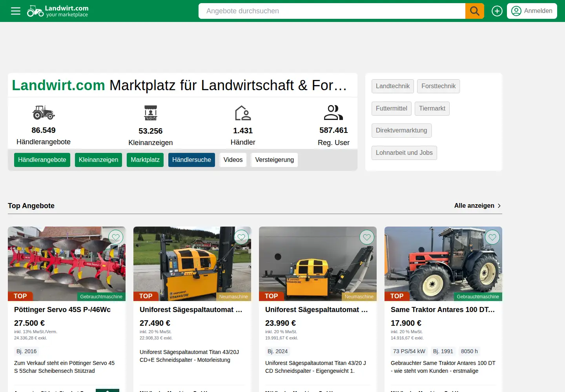Open the Uniforest 27.490 € listing photo

click(192, 264)
